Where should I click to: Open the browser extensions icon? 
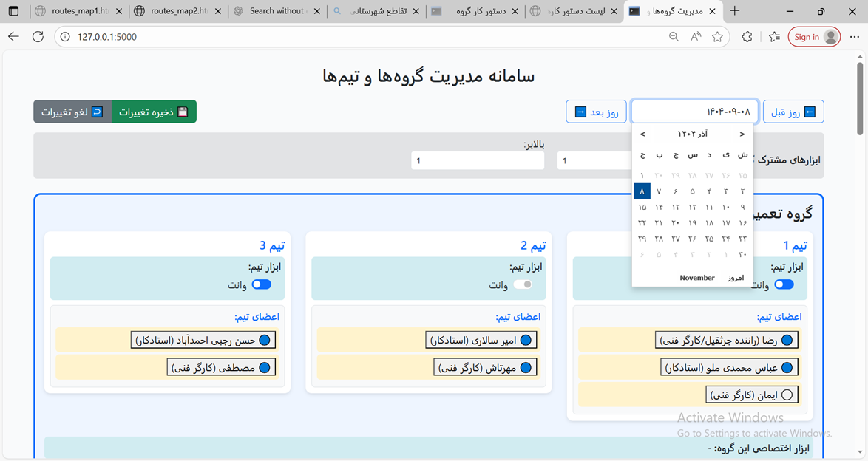point(747,37)
